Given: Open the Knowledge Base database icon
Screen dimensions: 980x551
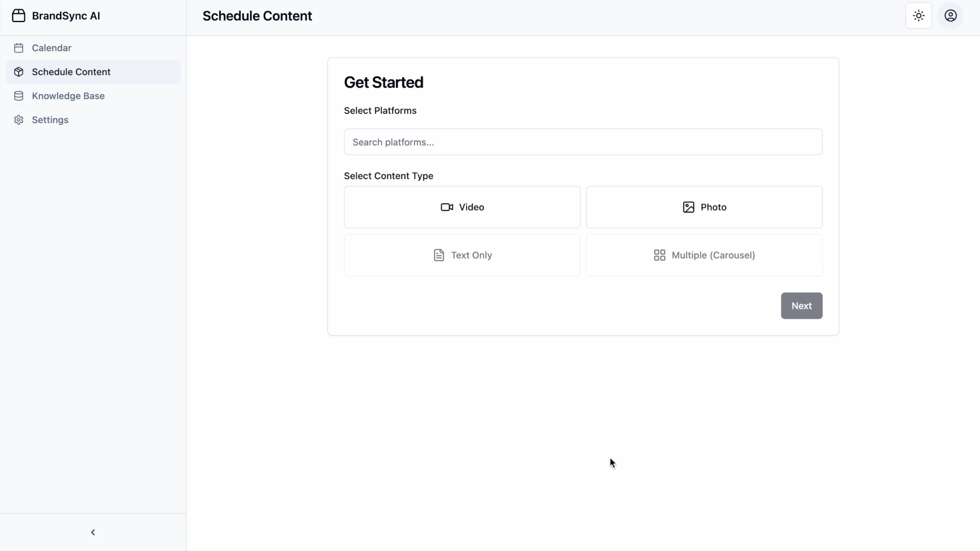Looking at the screenshot, I should [19, 95].
